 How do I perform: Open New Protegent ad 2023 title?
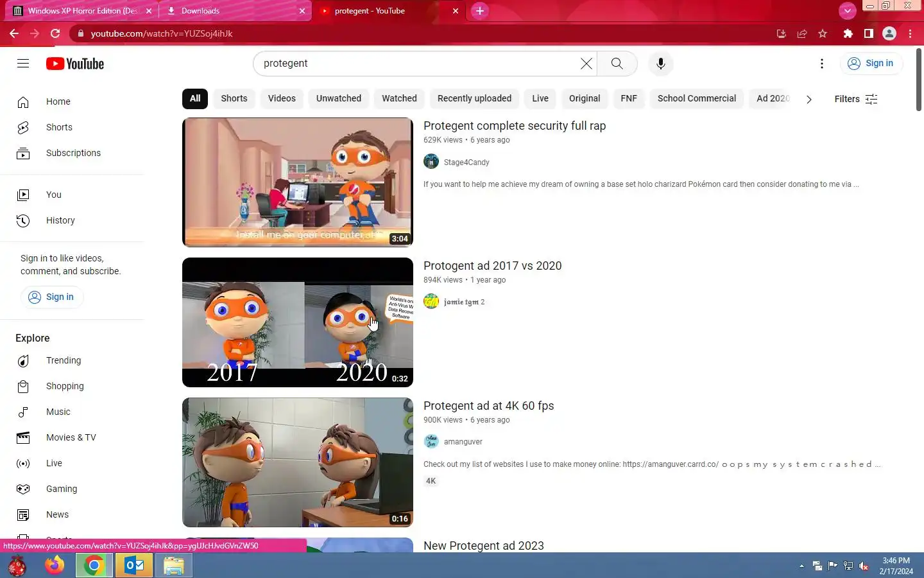tap(483, 545)
